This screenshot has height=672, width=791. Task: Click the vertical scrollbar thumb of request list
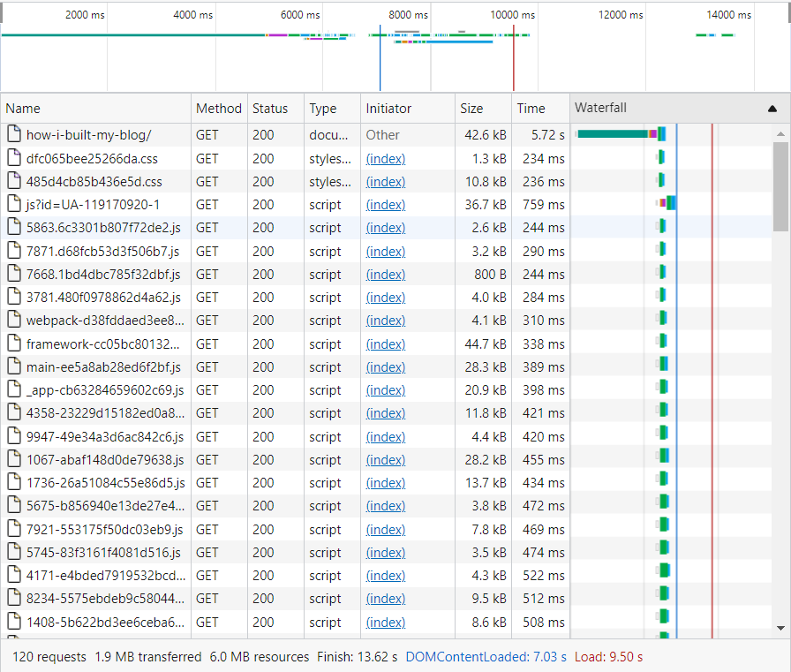click(781, 187)
